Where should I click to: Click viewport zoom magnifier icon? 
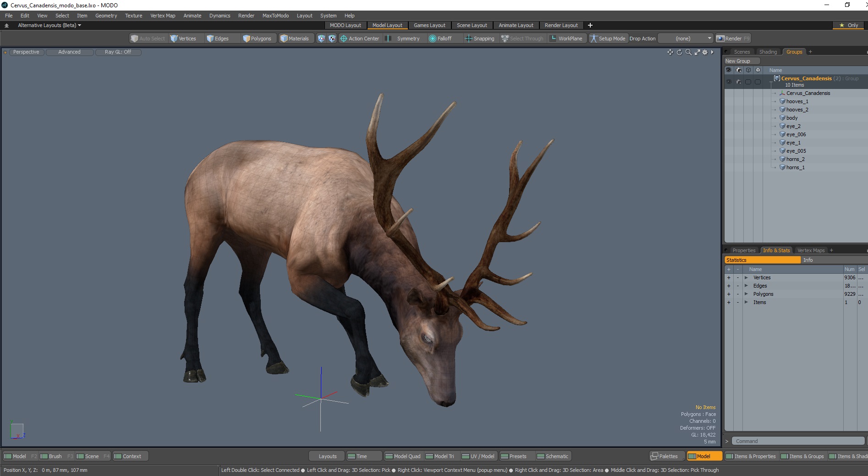688,52
